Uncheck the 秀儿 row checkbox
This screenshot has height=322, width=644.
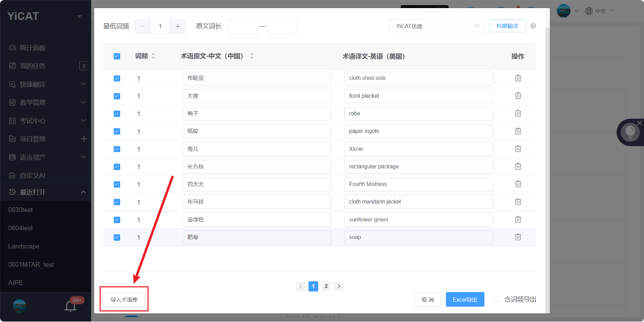tap(117, 149)
